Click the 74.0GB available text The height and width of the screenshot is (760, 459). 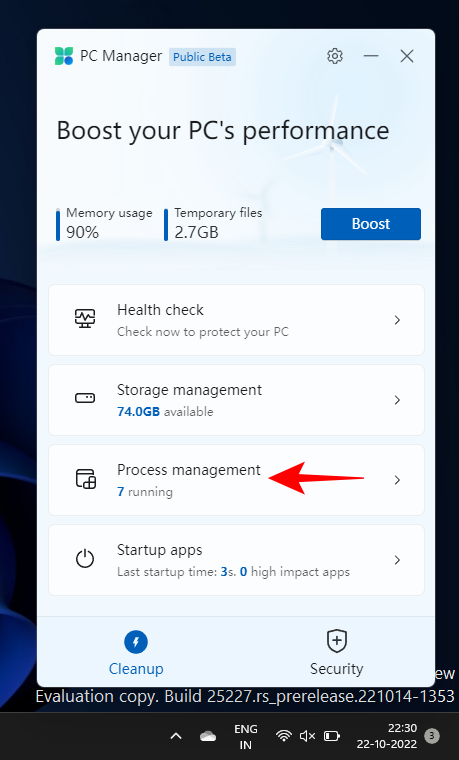pyautogui.click(x=165, y=412)
